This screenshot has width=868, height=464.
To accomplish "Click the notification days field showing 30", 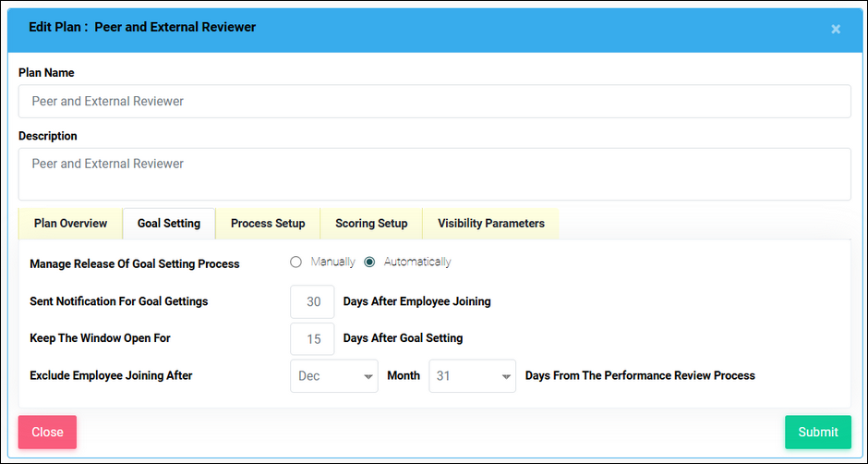I will pyautogui.click(x=313, y=301).
